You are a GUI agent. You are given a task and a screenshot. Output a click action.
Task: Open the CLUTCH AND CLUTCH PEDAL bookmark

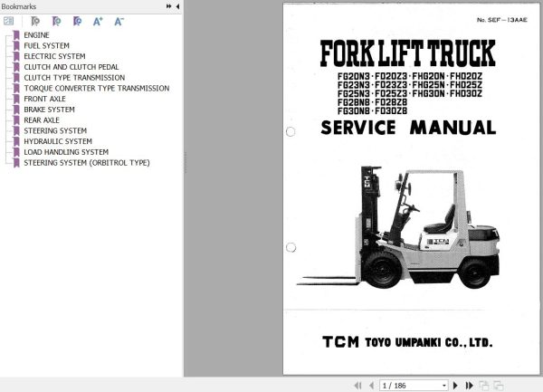pyautogui.click(x=71, y=67)
